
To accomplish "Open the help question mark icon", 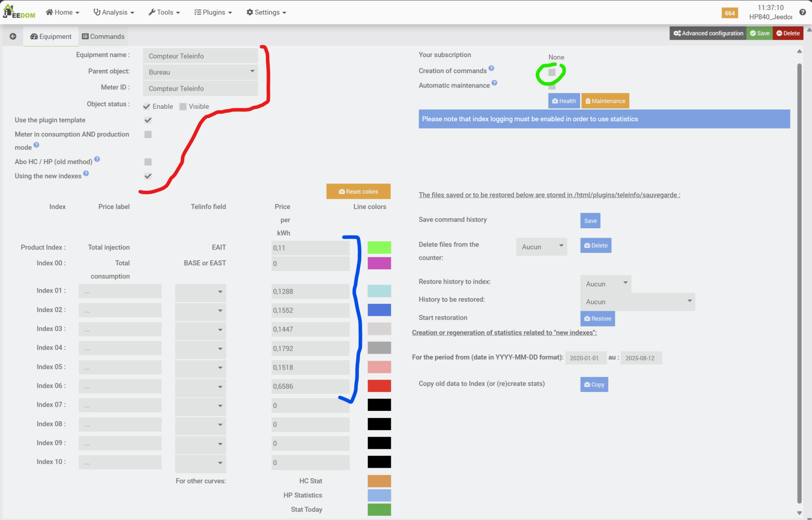I will pyautogui.click(x=803, y=12).
